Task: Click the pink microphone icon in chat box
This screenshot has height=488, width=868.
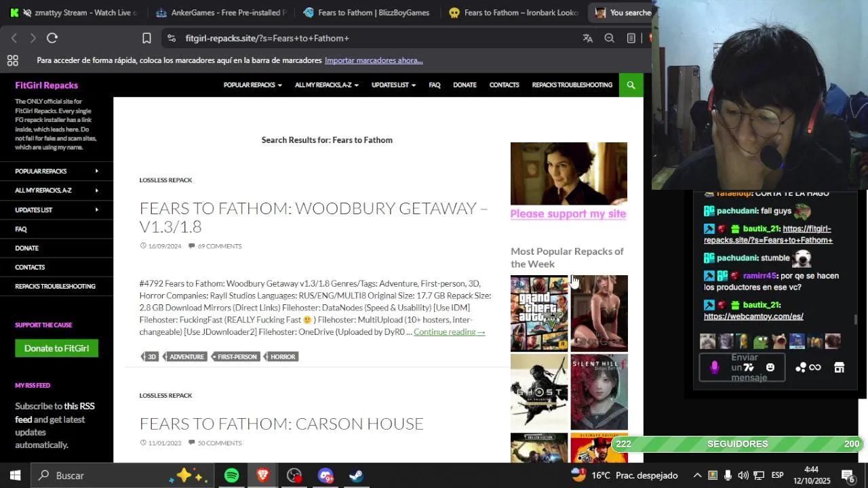Action: 714,367
